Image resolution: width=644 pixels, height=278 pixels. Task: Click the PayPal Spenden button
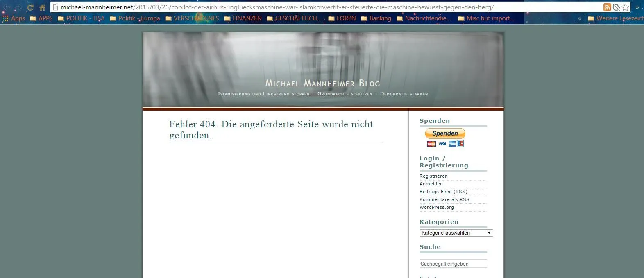coord(445,133)
